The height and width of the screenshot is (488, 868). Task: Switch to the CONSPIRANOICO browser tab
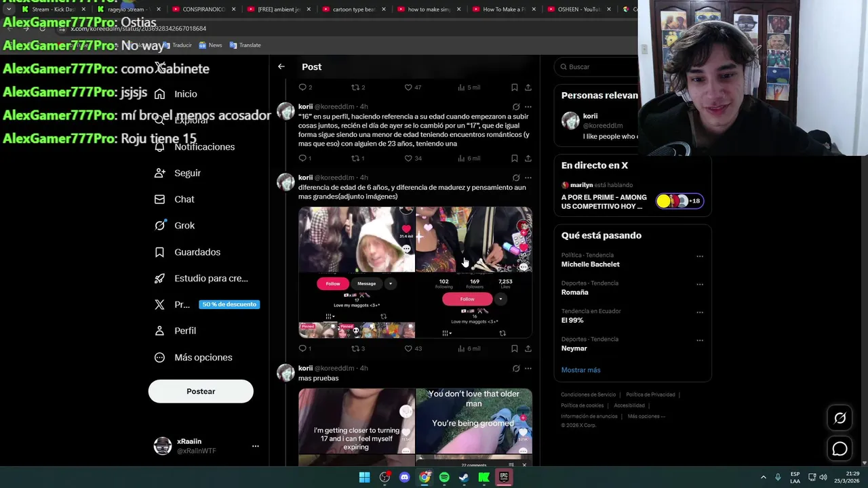pos(203,9)
